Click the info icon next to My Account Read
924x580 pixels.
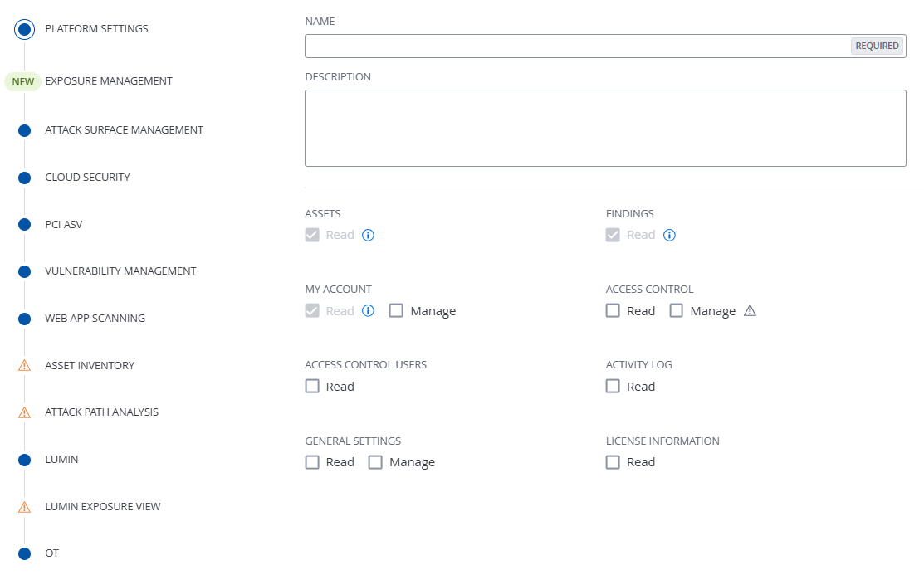(x=369, y=311)
